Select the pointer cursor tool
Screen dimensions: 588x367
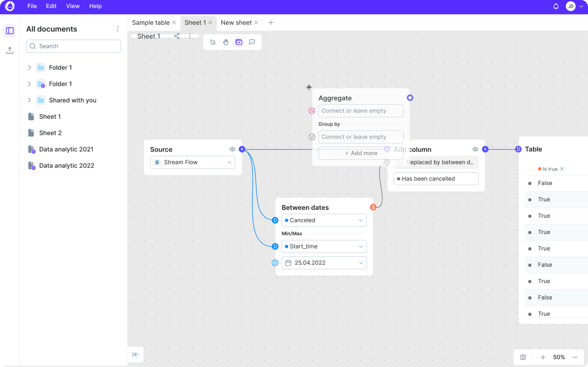point(213,42)
